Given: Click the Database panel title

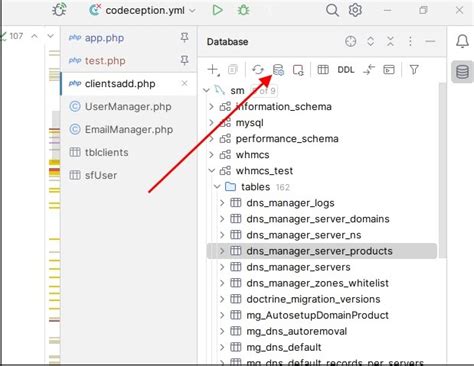Looking at the screenshot, I should click(227, 42).
